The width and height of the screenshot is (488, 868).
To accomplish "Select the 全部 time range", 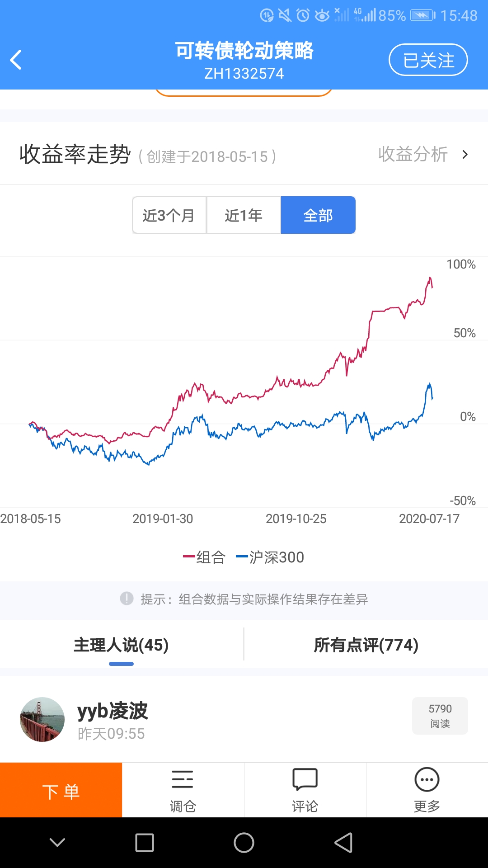I will tap(318, 215).
